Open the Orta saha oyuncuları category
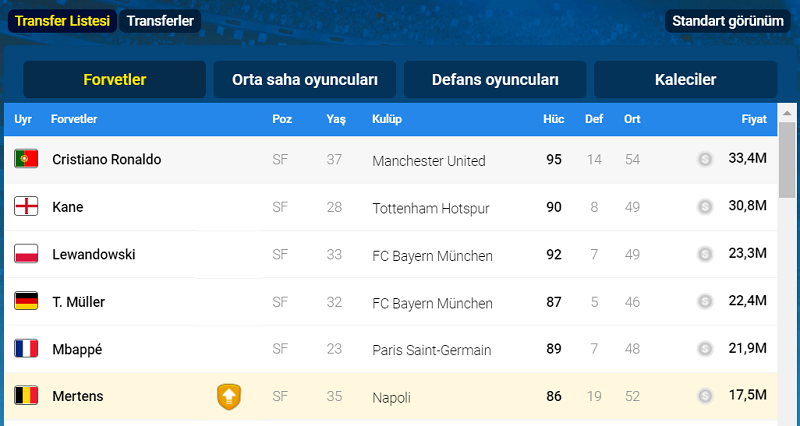 click(305, 80)
